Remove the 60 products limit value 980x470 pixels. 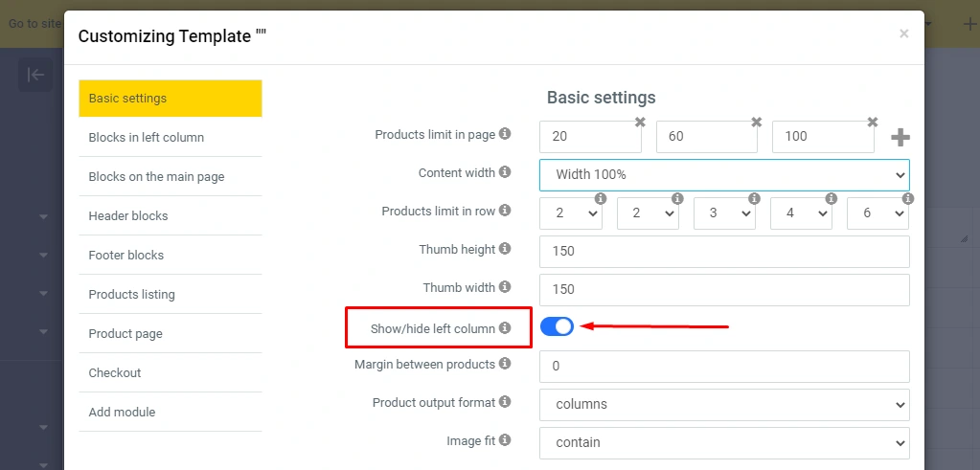click(x=756, y=123)
